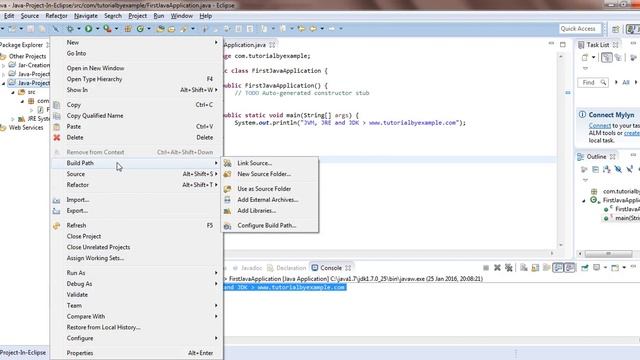Click the Debug bug icon in toolbar

coord(70,29)
